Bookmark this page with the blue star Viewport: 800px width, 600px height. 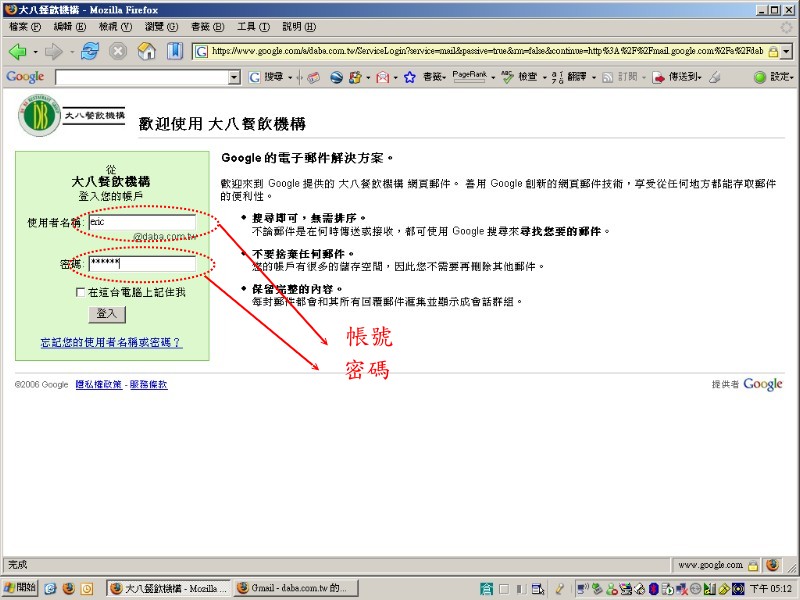pyautogui.click(x=409, y=78)
